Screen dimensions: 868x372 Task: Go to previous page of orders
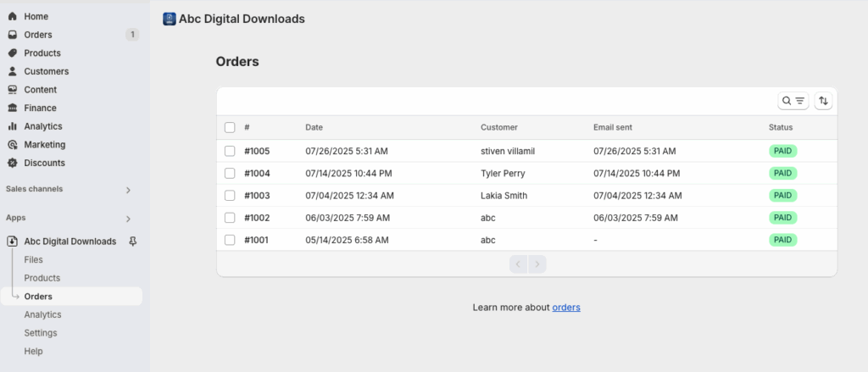[518, 264]
